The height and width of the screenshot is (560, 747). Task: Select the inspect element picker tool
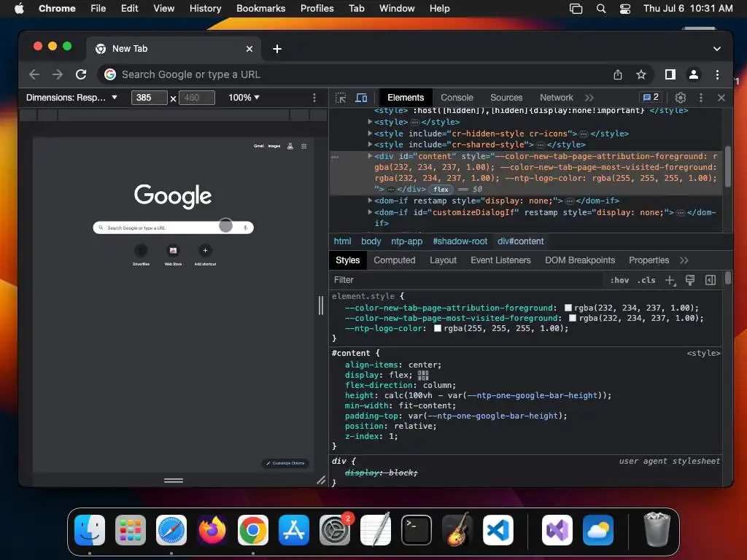pos(341,98)
